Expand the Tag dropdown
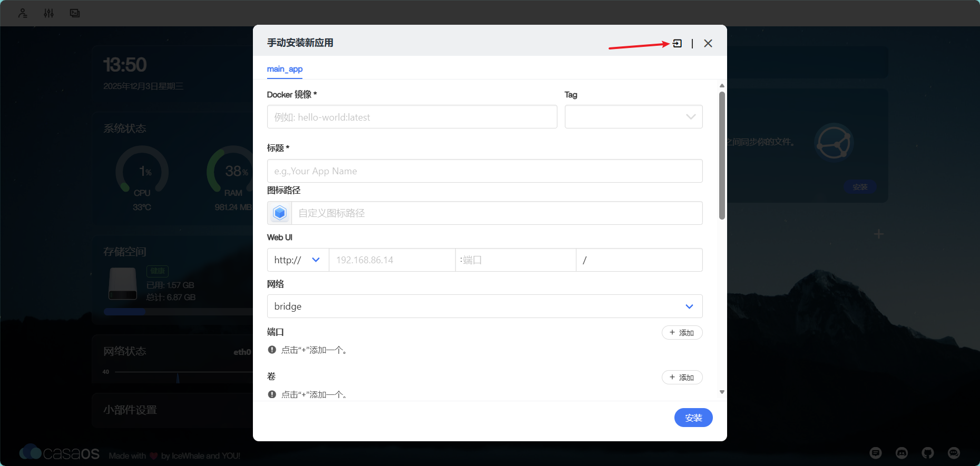 (633, 117)
